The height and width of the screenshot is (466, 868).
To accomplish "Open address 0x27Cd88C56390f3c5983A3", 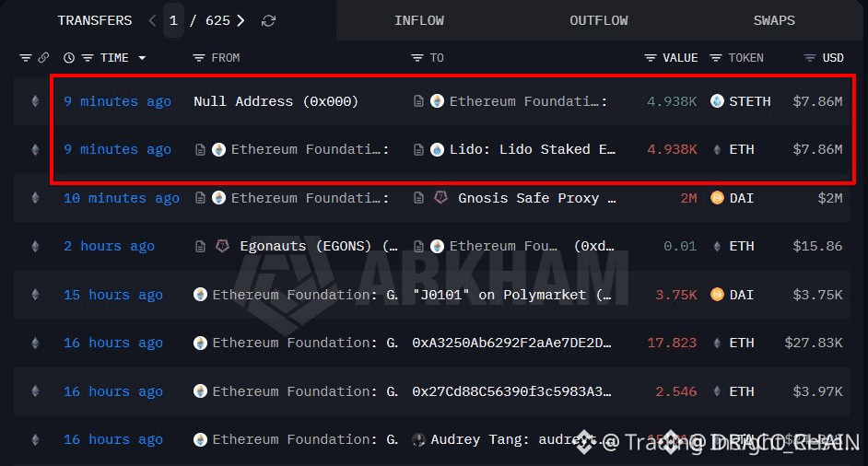I will tap(511, 391).
